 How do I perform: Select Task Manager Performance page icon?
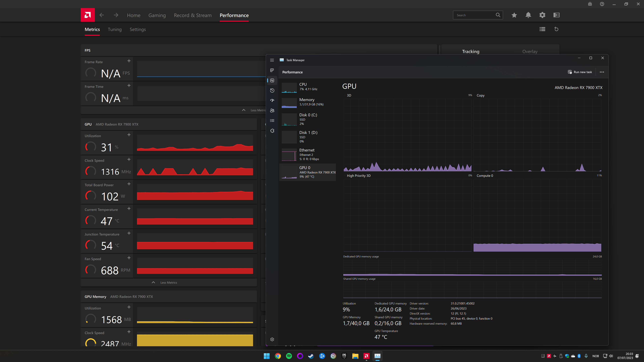point(272,80)
